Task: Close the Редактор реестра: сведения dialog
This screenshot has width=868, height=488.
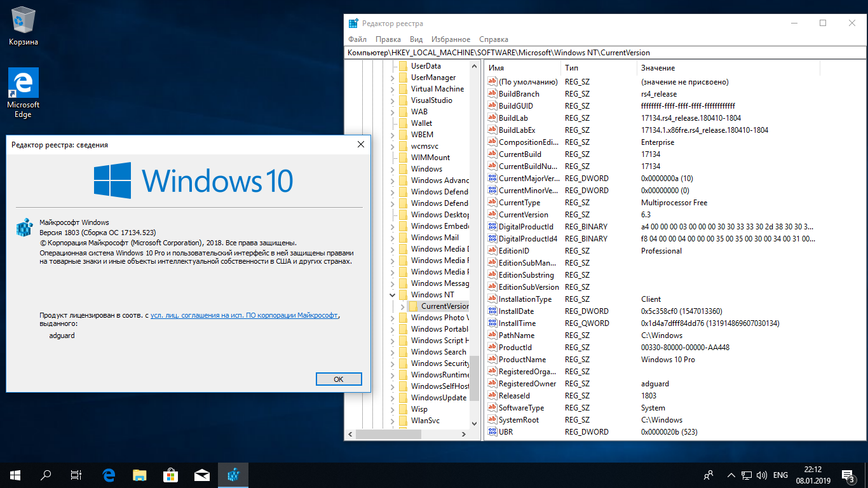Action: (x=361, y=144)
